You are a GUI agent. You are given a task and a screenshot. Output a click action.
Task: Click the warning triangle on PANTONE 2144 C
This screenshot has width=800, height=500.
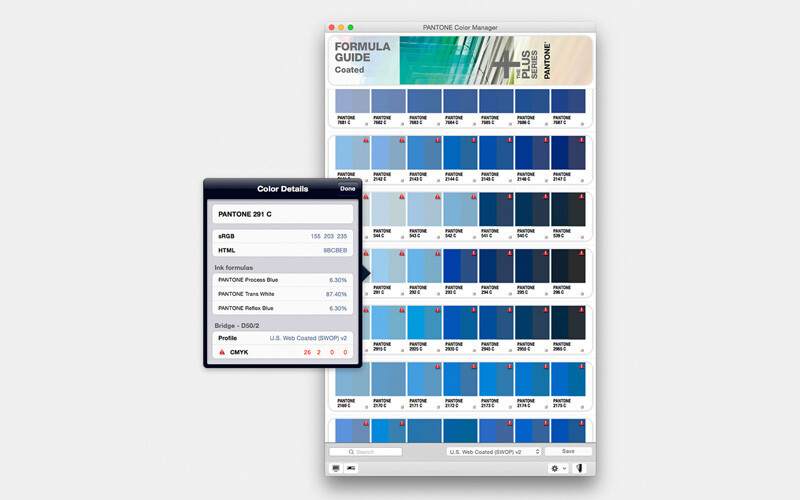tap(473, 140)
